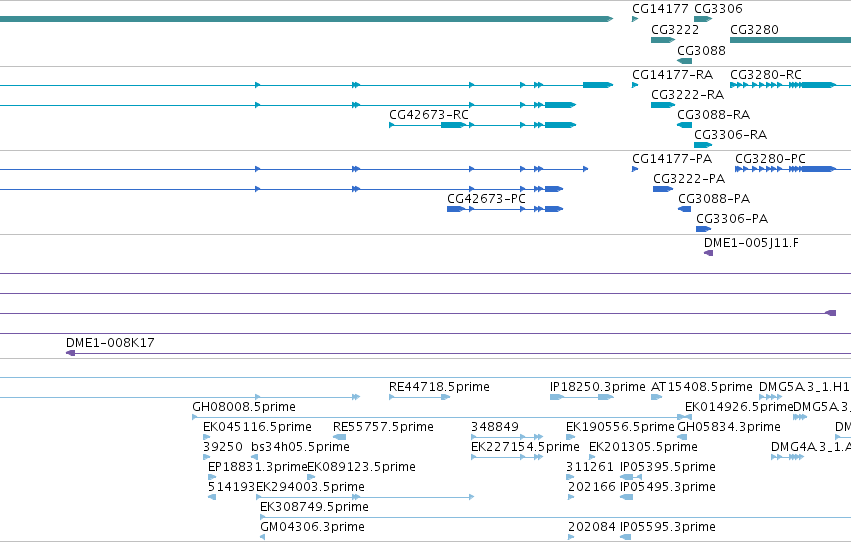Select transcript CG3222-RA

[688, 95]
